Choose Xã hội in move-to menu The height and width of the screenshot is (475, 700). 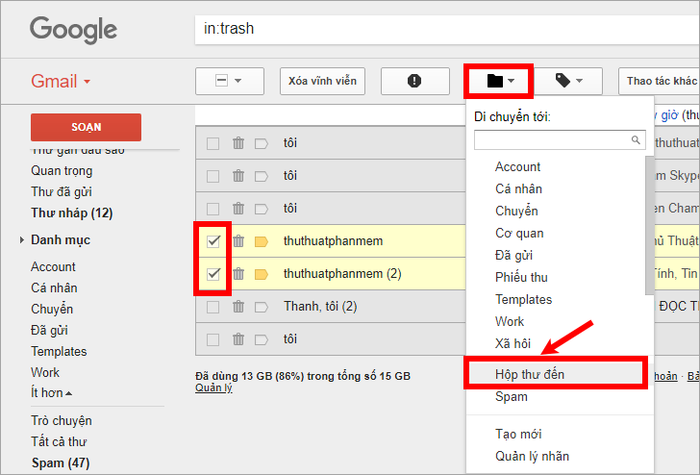513,343
